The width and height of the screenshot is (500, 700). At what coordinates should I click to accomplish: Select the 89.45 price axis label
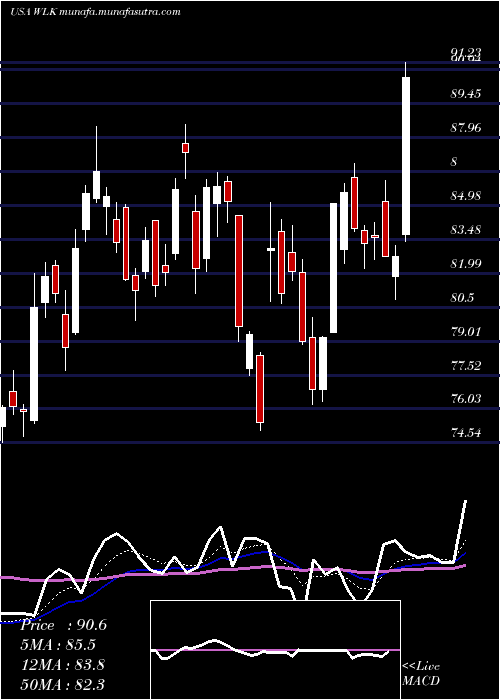466,94
